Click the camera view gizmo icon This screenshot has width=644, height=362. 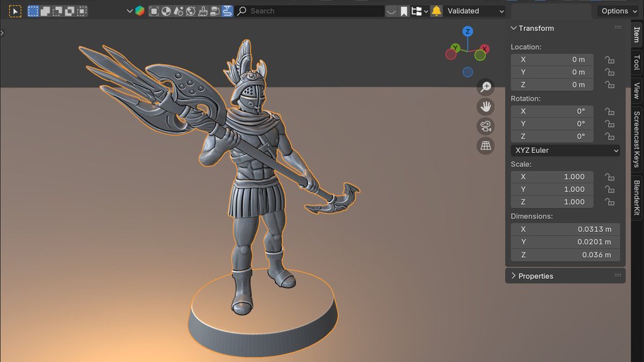486,126
